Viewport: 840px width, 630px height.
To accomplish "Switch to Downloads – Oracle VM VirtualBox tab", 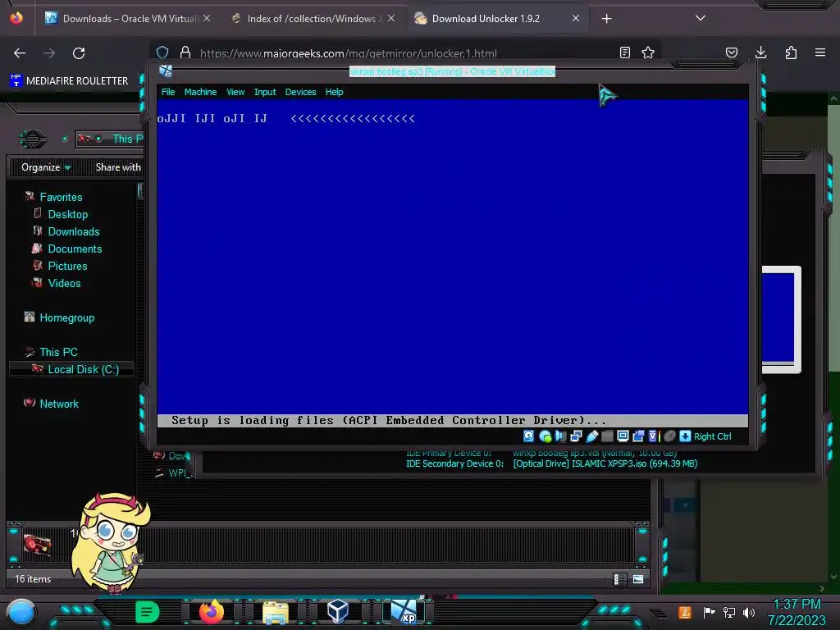I will click(127, 19).
